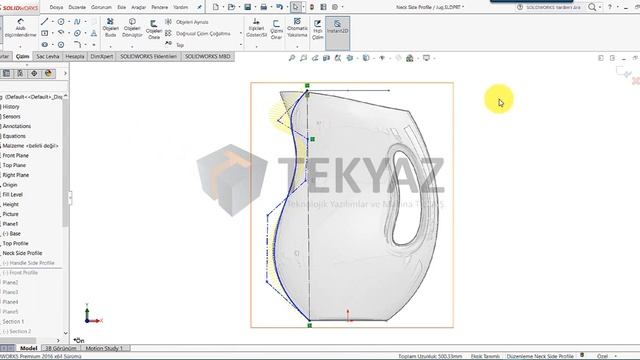Screen dimensions: 640x360
Task: Open the Yardım menu
Action: 180,7
